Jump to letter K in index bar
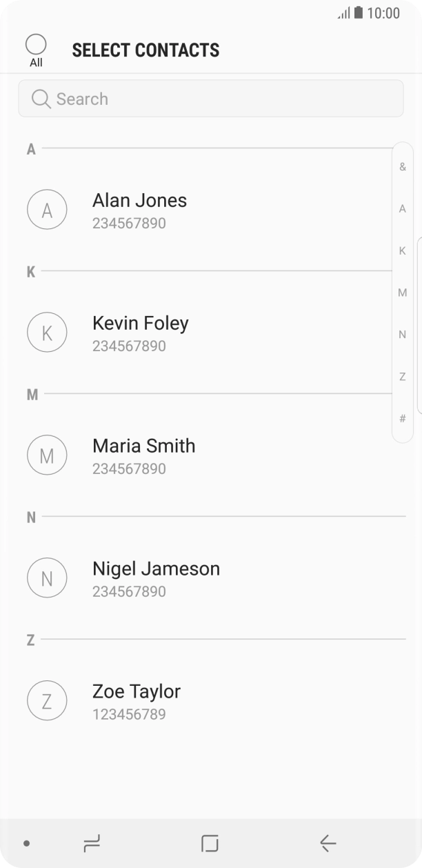The height and width of the screenshot is (868, 422). point(403,250)
